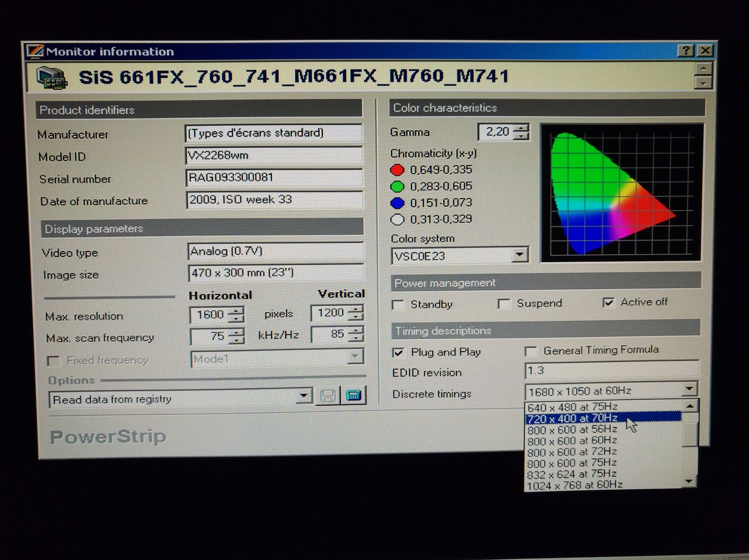The height and width of the screenshot is (560, 749).
Task: Select 832 x 624 at 75Hz timing
Action: pyautogui.click(x=603, y=474)
